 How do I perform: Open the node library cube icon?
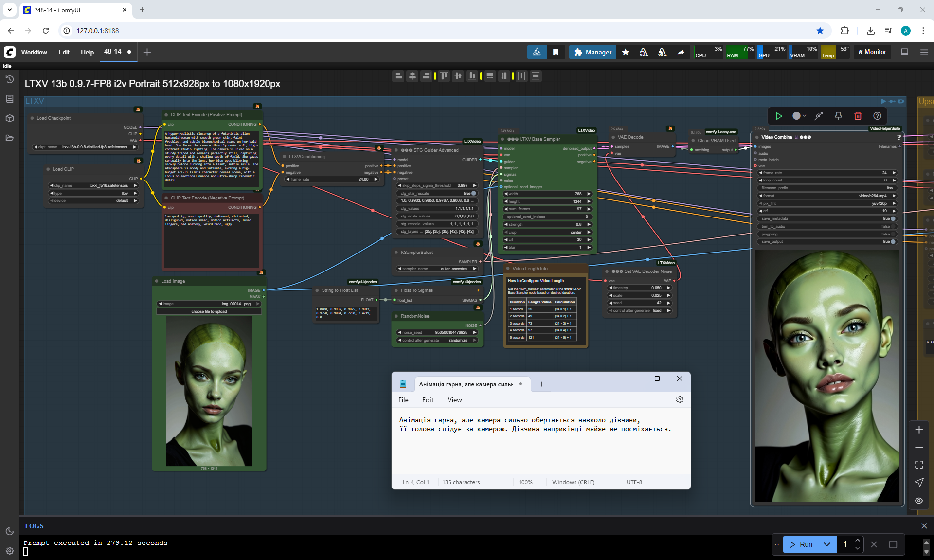[x=10, y=118]
